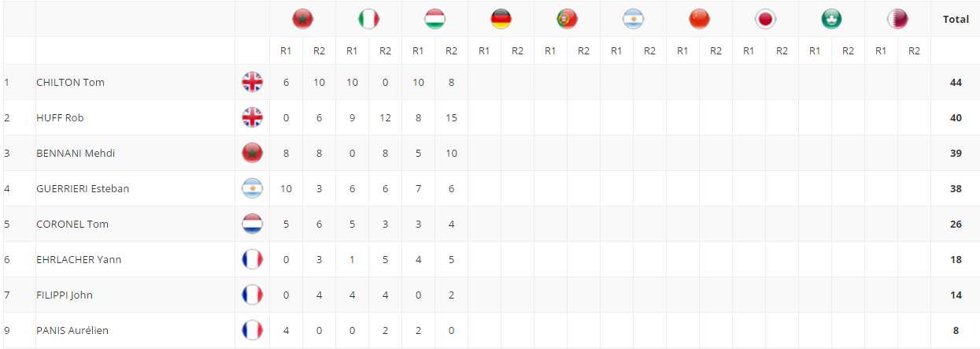Open driver name FILIPPI John
Screen dimensions: 980x349
pos(65,295)
